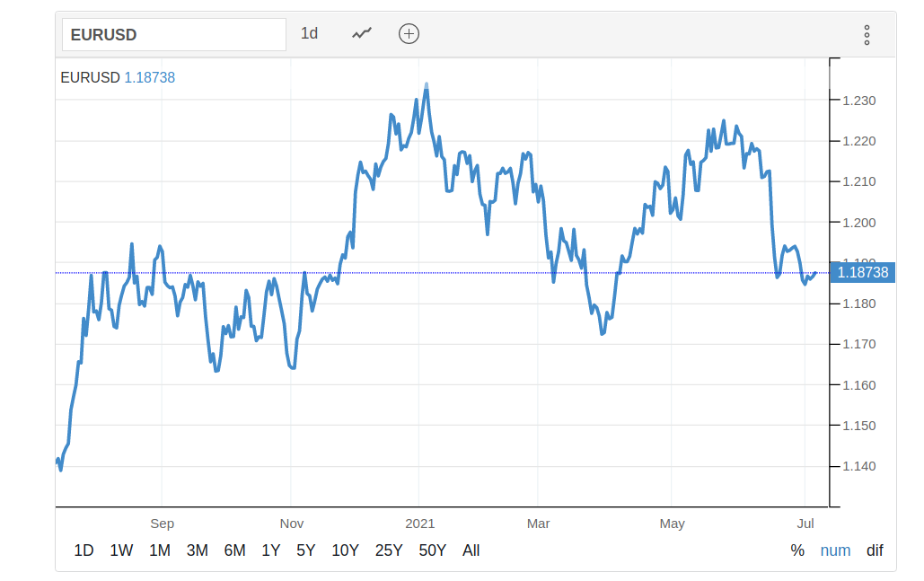Show the 1Y time range

[x=270, y=550]
